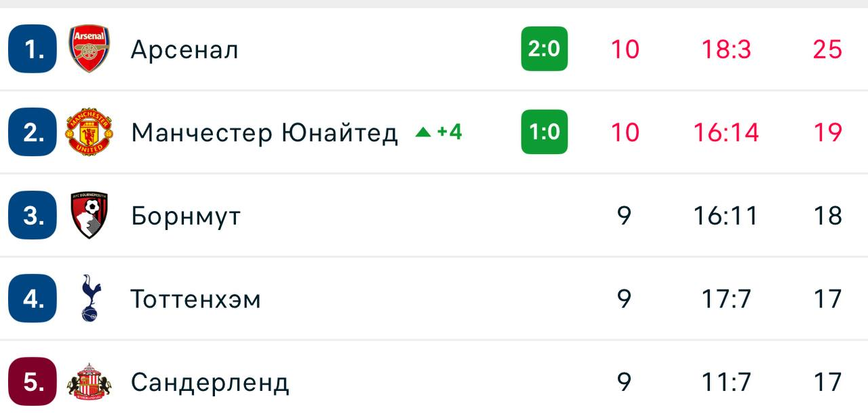Click the blue rank 1 badge
868x420 pixels.
point(33,49)
